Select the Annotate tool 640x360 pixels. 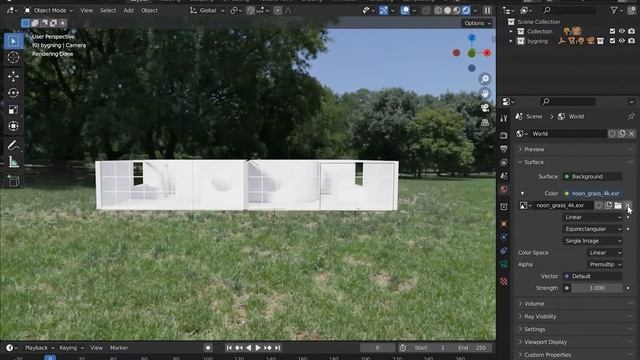13,145
